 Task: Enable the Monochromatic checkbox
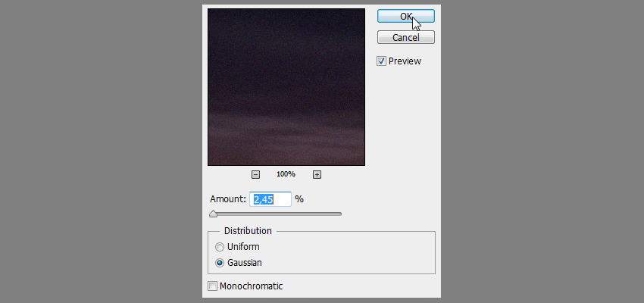coord(212,286)
